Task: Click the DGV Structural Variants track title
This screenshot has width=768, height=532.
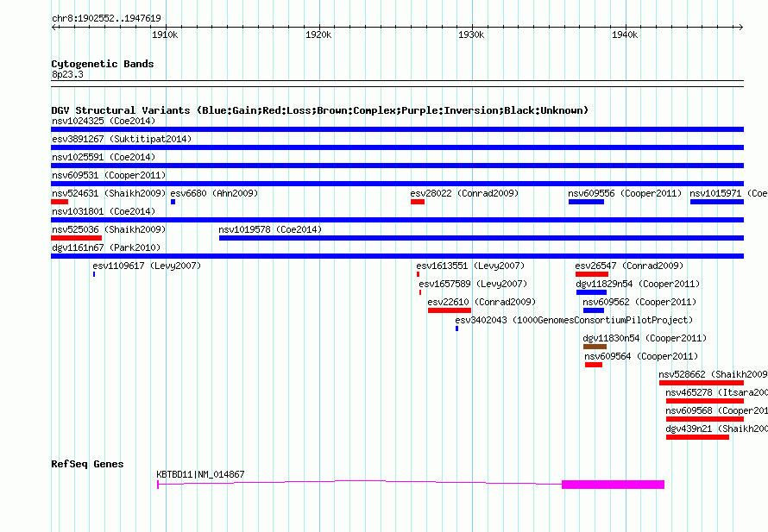Action: 320,110
